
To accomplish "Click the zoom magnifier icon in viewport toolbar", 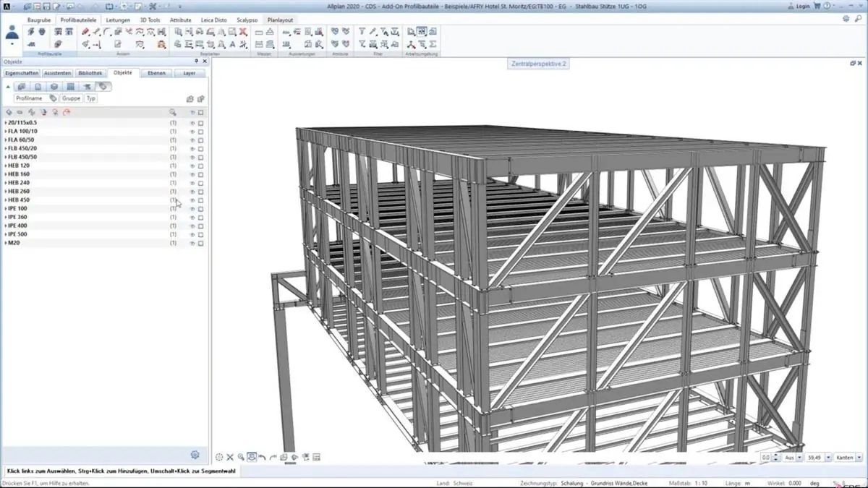I will tap(241, 457).
